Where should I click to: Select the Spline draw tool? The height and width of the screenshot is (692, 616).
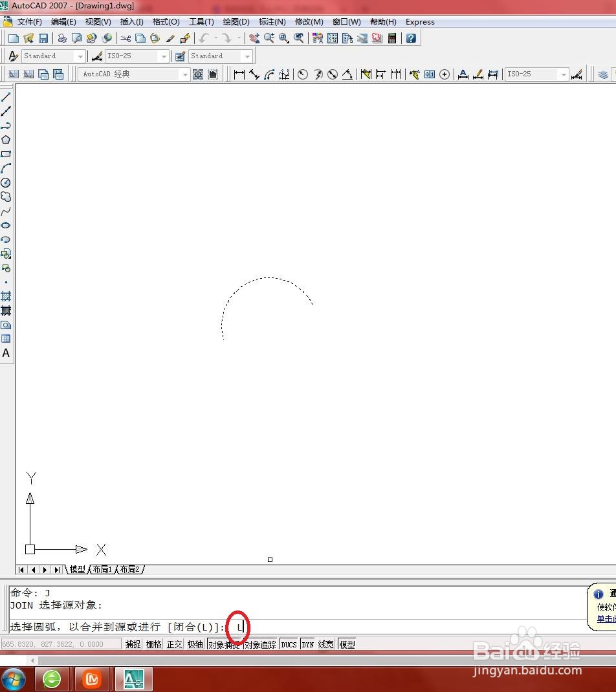(6, 211)
